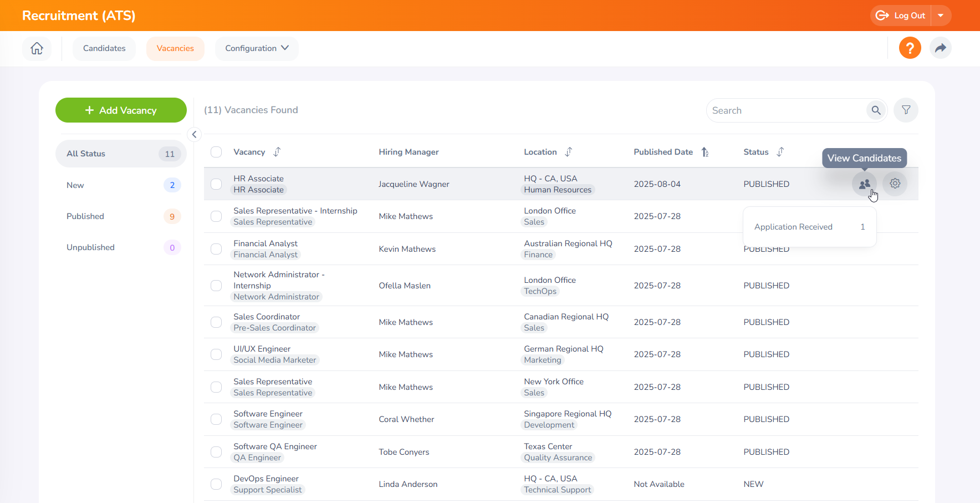The image size is (980, 503).
Task: Sort vacancies by Location column icon
Action: coord(569,152)
